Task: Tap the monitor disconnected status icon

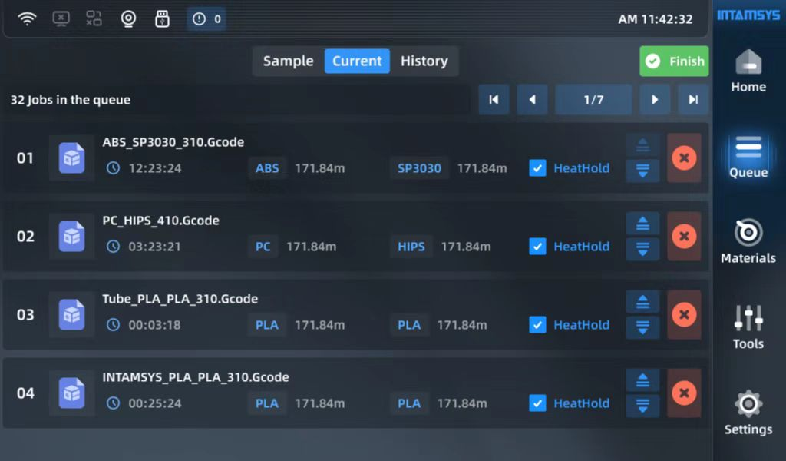Action: point(61,19)
